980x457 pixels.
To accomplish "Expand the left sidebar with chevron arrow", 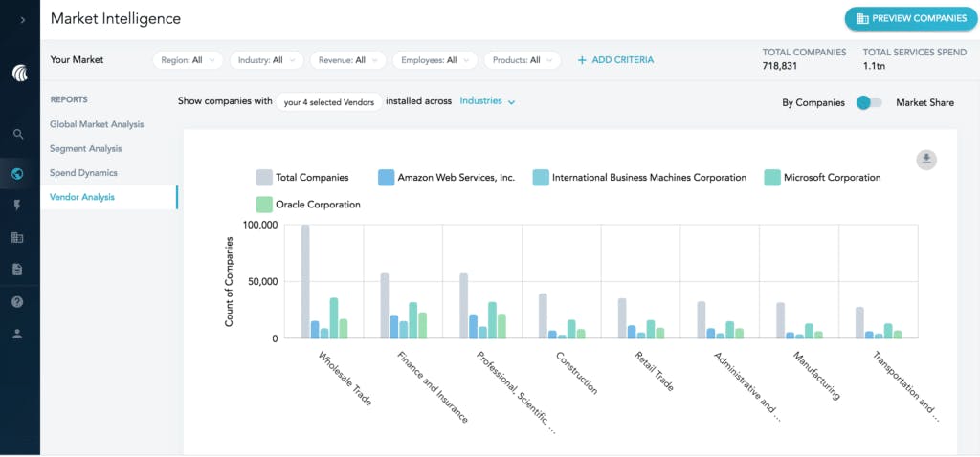I will [x=20, y=20].
